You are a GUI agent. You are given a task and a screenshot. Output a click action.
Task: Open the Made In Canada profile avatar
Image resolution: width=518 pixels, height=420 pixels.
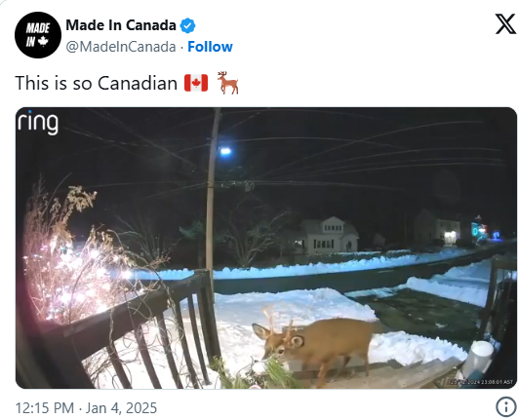[x=38, y=35]
